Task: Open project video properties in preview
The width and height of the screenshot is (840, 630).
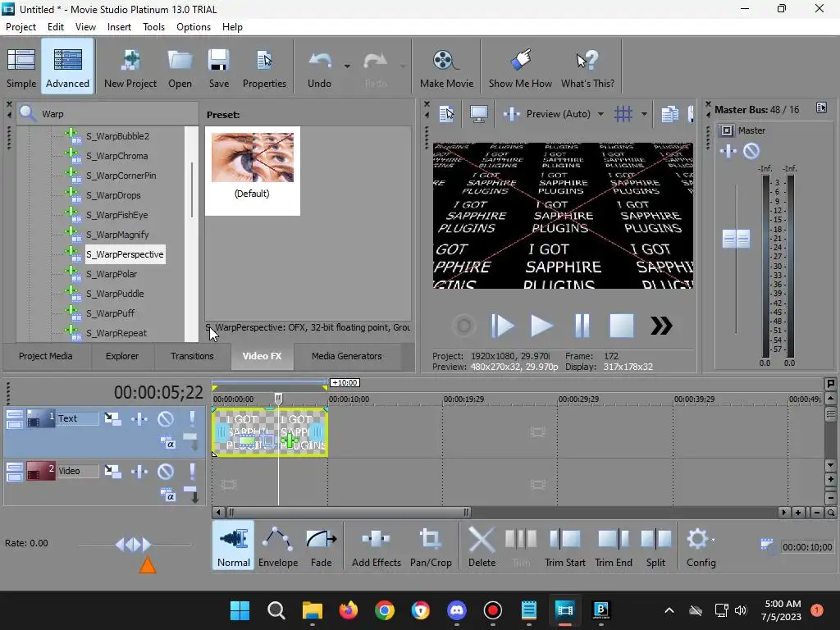Action: [x=446, y=113]
